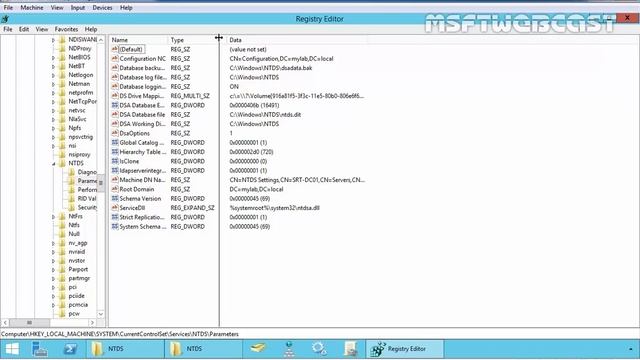Open the VM View menu

tap(57, 8)
